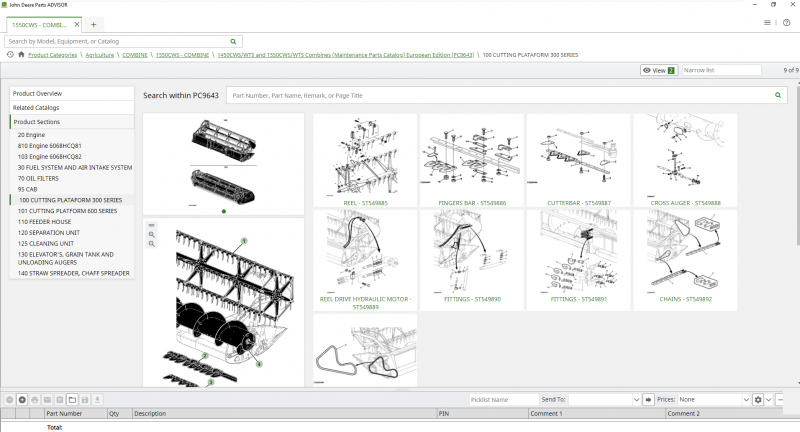This screenshot has height=432, width=800.
Task: Open CROSS AUGER - ST549888 thumbnail
Action: pos(685,160)
